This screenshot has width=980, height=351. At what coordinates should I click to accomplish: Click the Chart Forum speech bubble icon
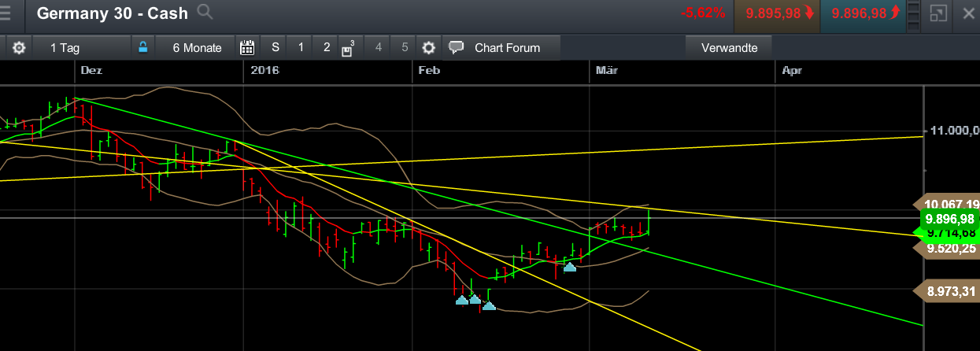click(x=457, y=47)
